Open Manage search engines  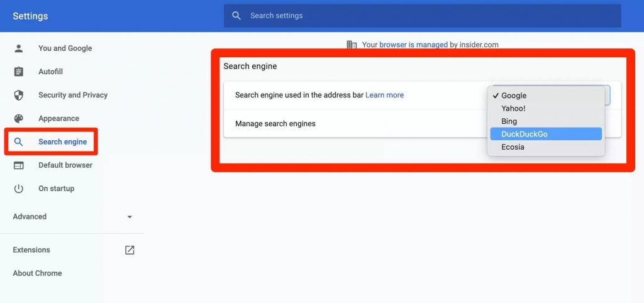[x=275, y=124]
